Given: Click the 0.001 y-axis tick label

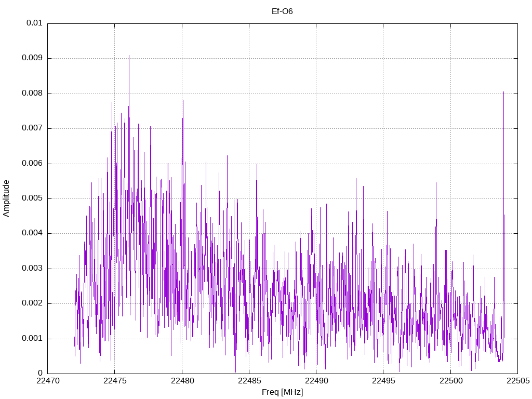Looking at the screenshot, I should tap(32, 339).
